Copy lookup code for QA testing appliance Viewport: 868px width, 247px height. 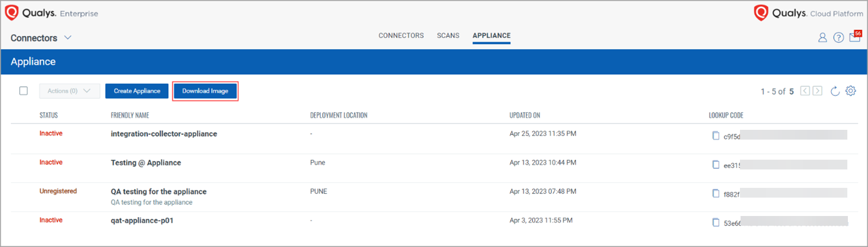click(x=715, y=194)
